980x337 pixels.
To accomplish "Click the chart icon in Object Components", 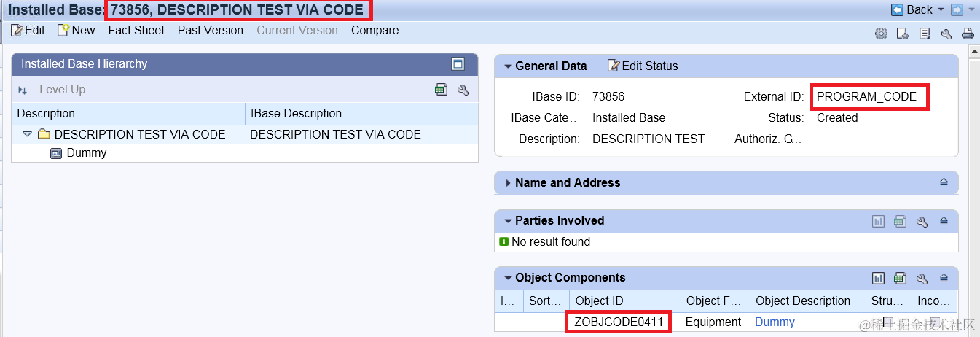I will pos(879,278).
